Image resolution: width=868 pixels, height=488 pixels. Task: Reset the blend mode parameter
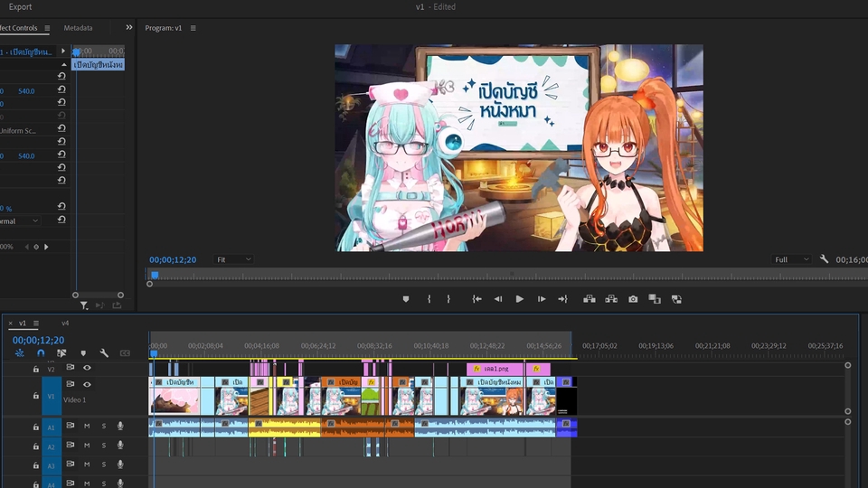pos(61,220)
